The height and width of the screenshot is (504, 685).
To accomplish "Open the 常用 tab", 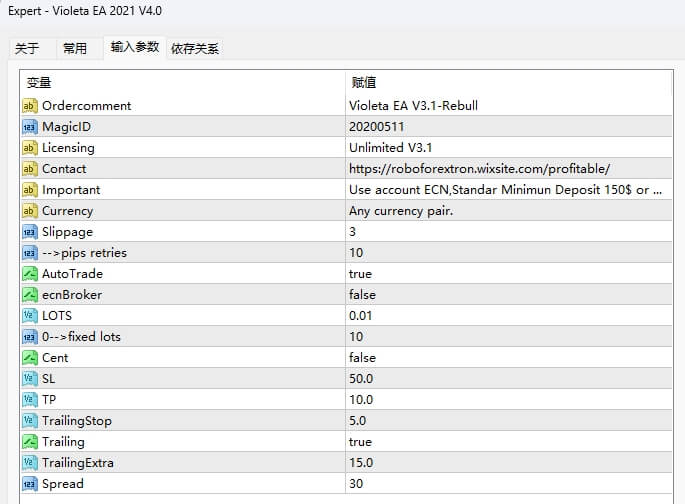I will coord(75,48).
